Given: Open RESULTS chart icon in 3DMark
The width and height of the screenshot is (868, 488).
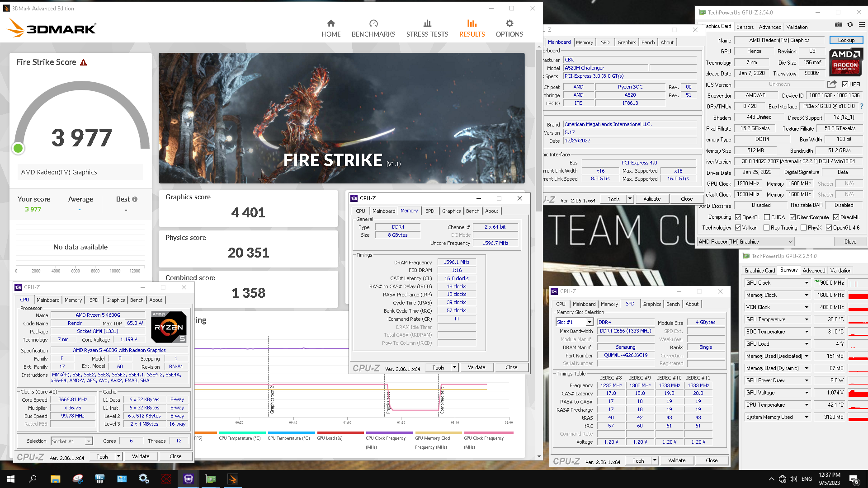Looking at the screenshot, I should (x=472, y=23).
